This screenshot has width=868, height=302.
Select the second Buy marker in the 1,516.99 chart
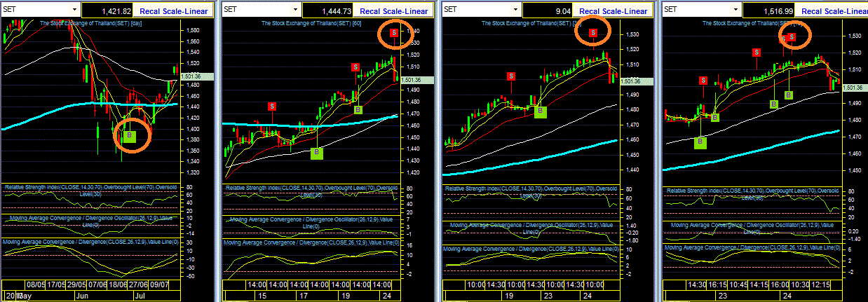pyautogui.click(x=714, y=117)
